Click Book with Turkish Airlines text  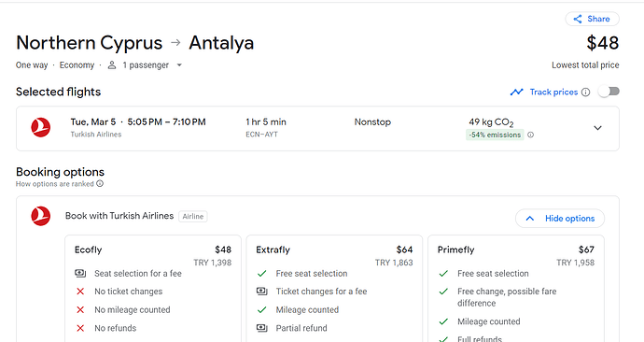[119, 216]
